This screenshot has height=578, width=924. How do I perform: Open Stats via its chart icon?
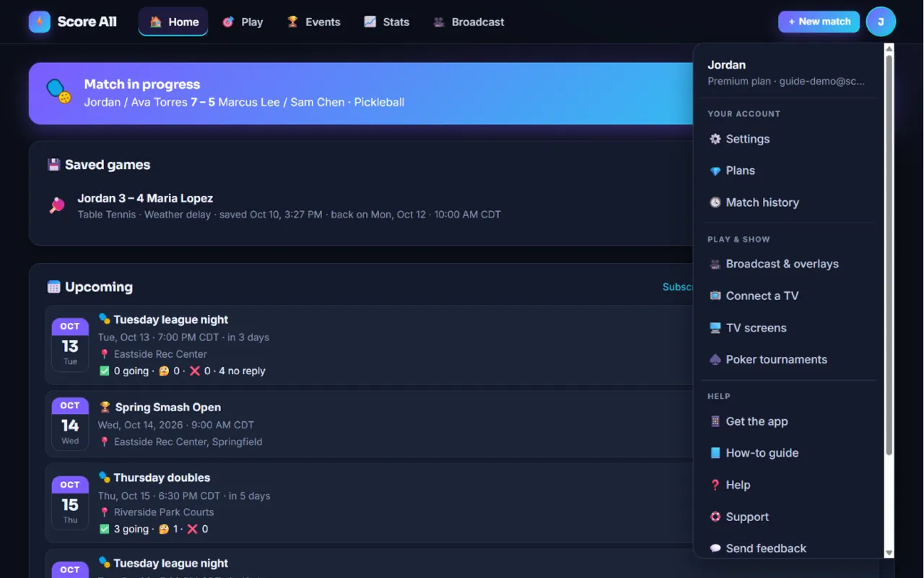(x=370, y=22)
